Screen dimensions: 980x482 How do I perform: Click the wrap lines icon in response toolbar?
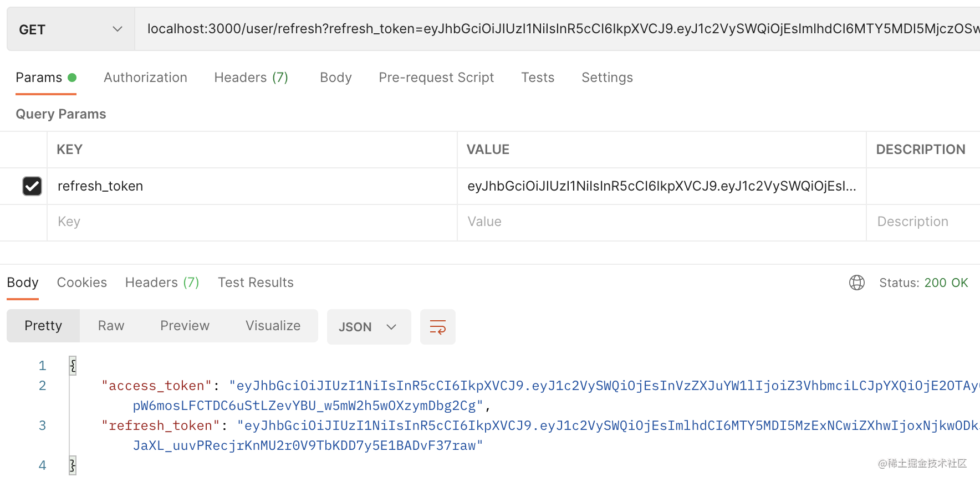[x=437, y=327]
